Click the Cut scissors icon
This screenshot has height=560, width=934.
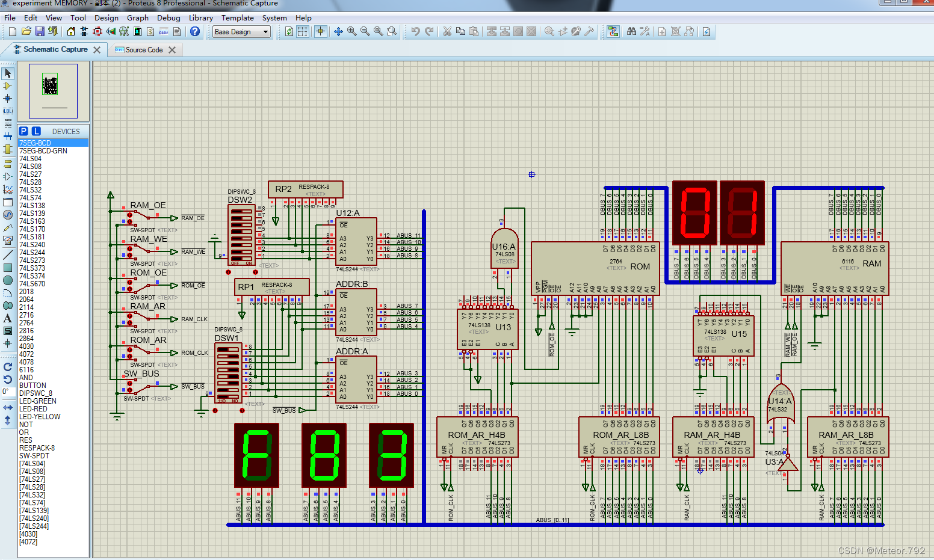point(447,31)
